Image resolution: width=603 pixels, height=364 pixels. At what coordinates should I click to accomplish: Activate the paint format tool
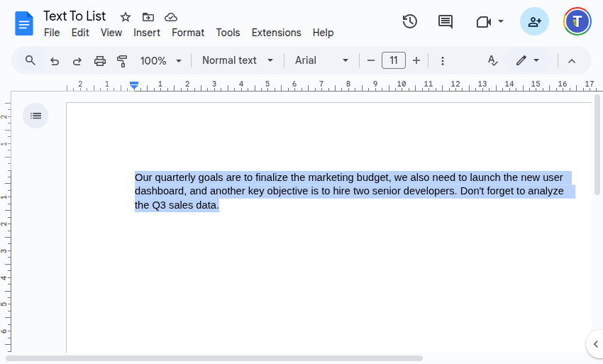122,61
